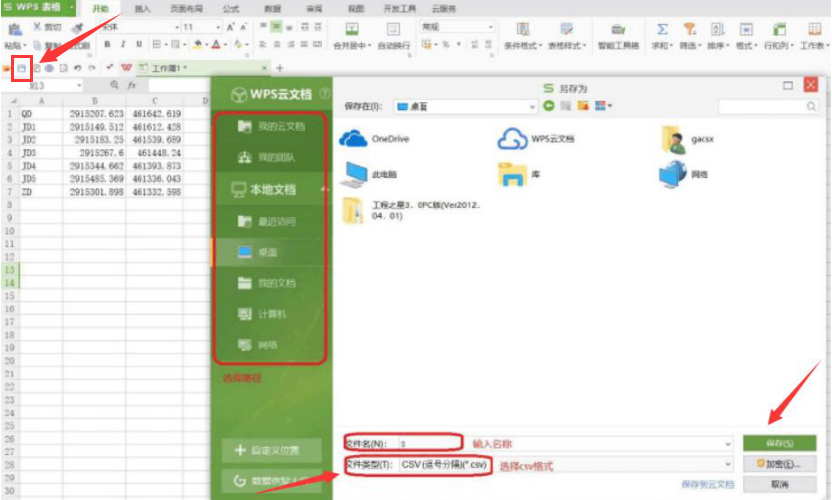Click the Decrease font size A button

(243, 27)
